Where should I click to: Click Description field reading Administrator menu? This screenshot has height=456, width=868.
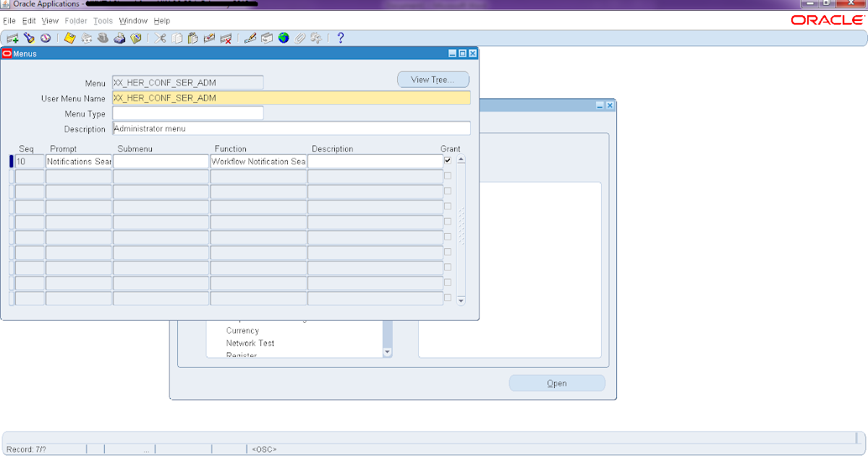291,128
